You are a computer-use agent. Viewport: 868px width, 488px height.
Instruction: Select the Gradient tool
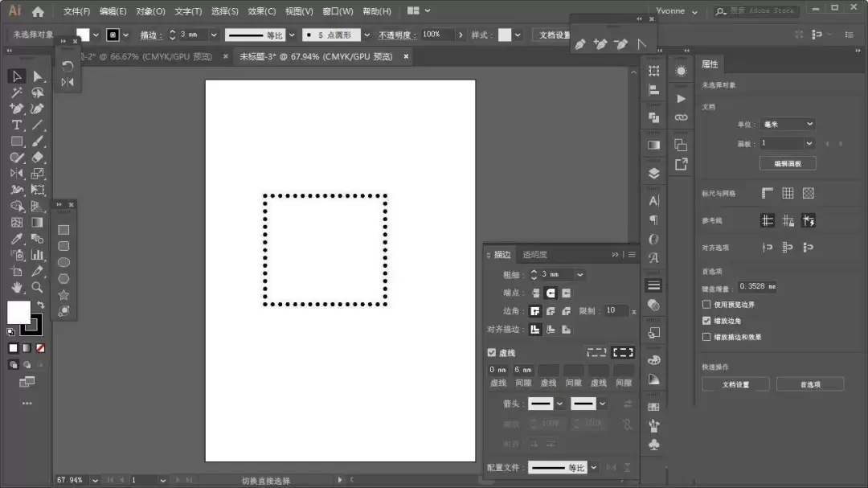(37, 223)
